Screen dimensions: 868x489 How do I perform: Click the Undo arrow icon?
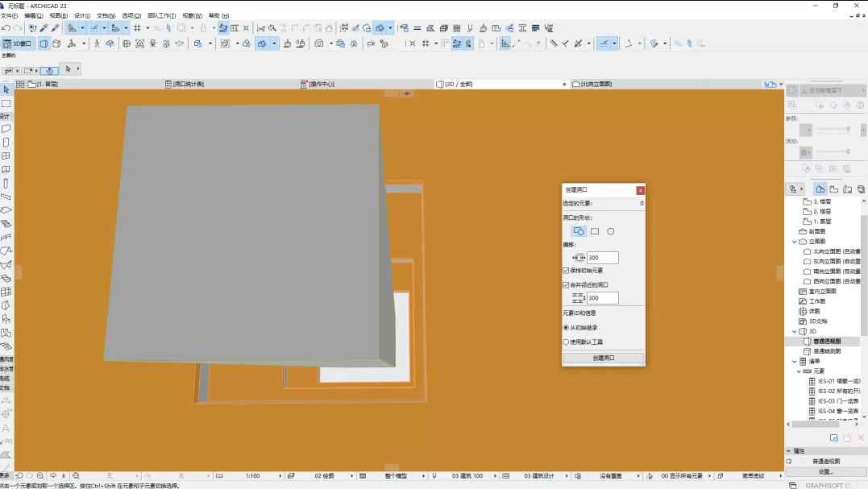point(6,28)
